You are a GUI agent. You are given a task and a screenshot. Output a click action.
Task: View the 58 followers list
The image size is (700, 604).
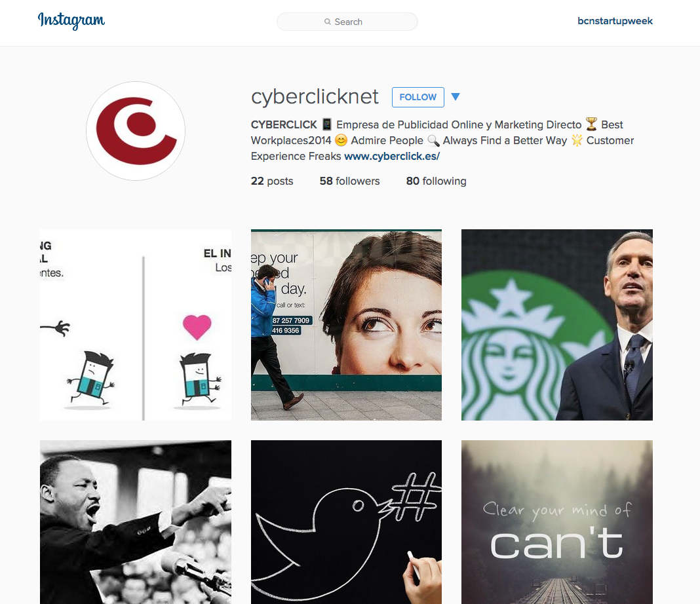pyautogui.click(x=349, y=181)
